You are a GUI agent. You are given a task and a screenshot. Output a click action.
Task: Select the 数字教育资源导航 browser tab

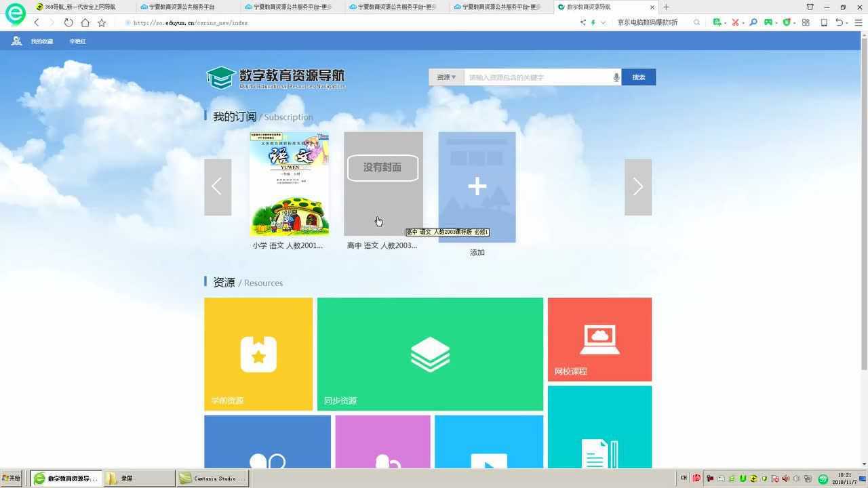click(x=606, y=7)
